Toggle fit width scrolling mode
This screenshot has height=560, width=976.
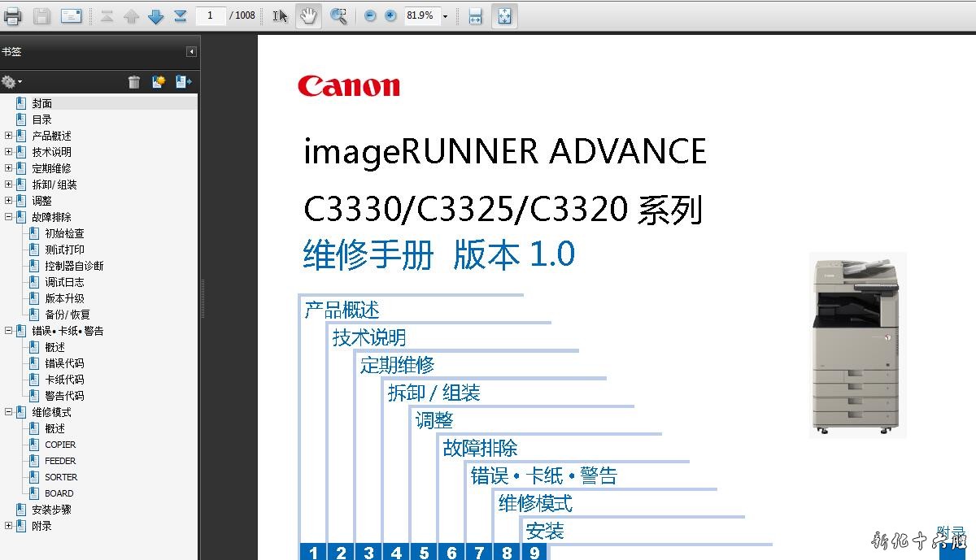tap(476, 16)
